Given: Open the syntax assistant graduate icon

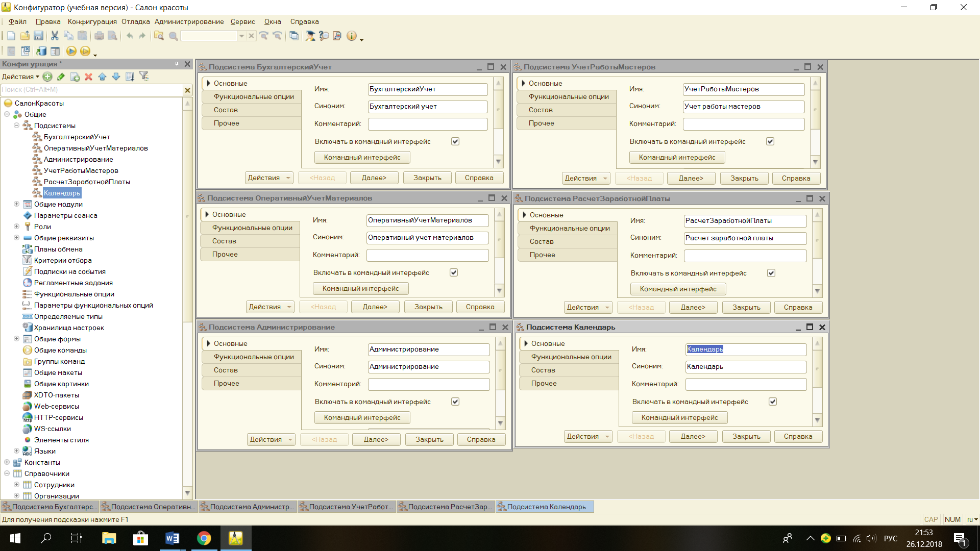Looking at the screenshot, I should pos(310,36).
